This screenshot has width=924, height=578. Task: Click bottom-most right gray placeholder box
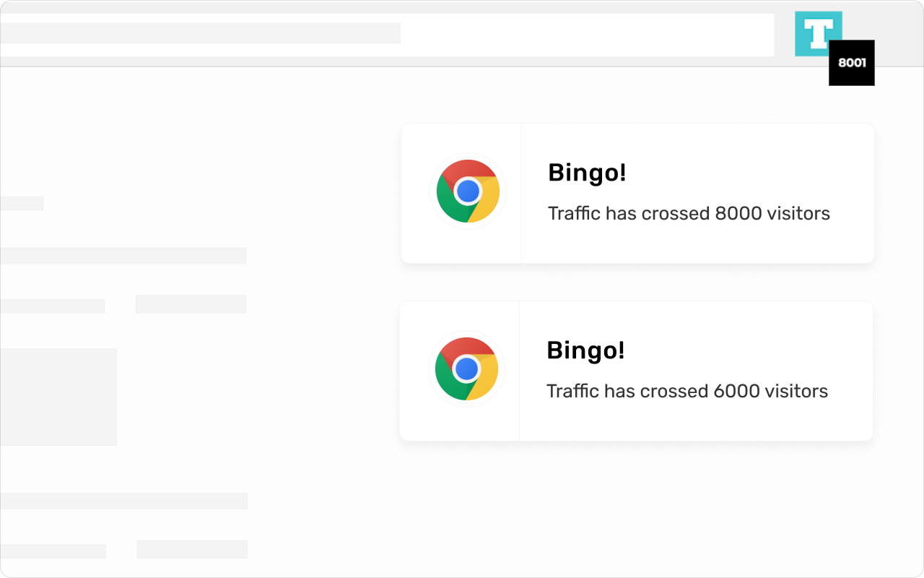[x=192, y=549]
